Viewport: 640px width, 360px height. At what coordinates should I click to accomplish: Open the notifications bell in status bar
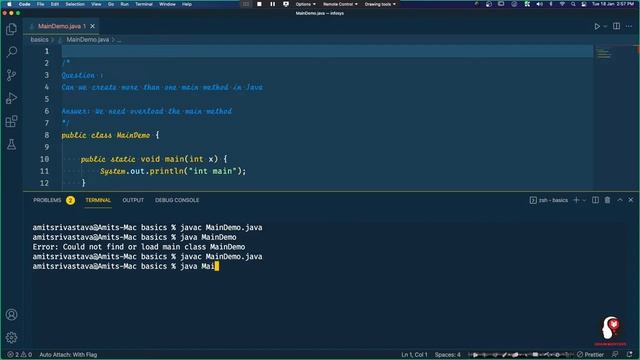630,355
